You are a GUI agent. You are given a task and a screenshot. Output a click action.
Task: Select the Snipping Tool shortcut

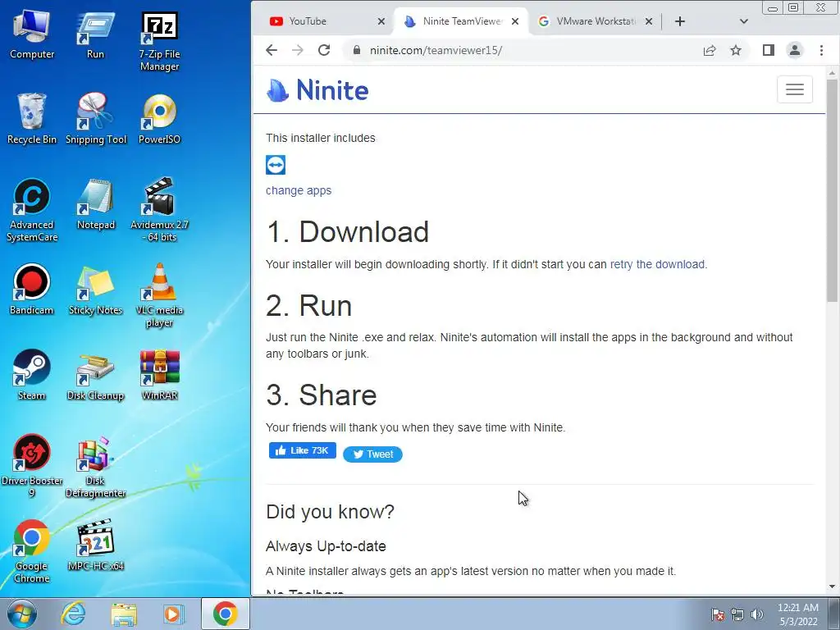click(x=96, y=120)
